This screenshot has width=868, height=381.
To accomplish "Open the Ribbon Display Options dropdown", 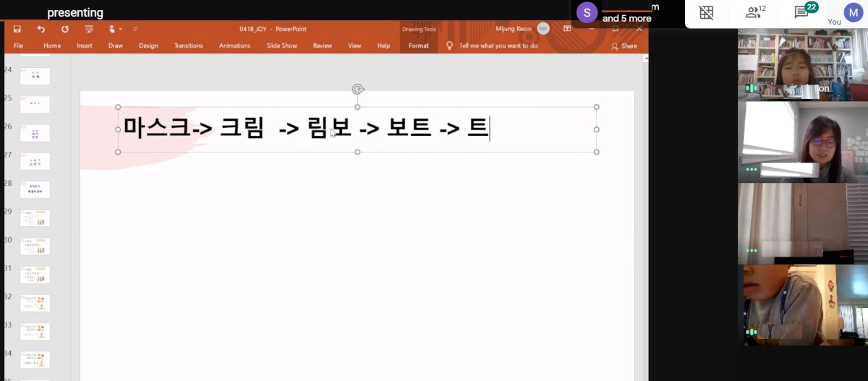I will 567,29.
